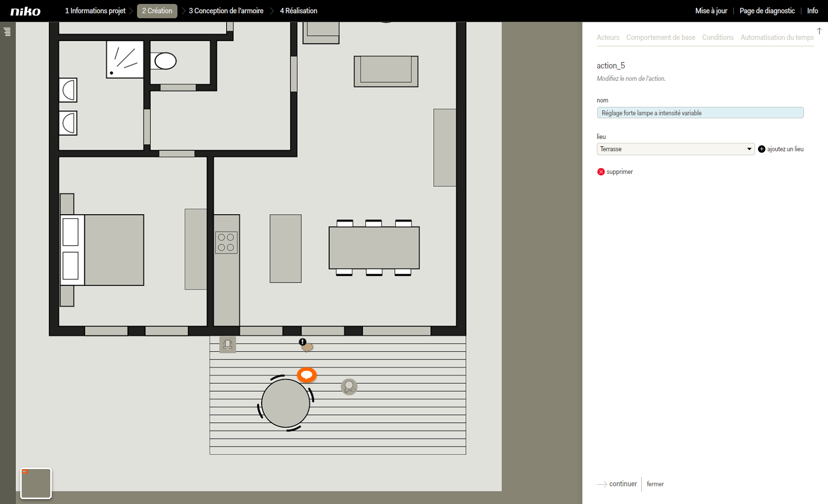Screen dimensions: 828x504
Task: Go to step 1 Informations projet
Action: [x=95, y=11]
